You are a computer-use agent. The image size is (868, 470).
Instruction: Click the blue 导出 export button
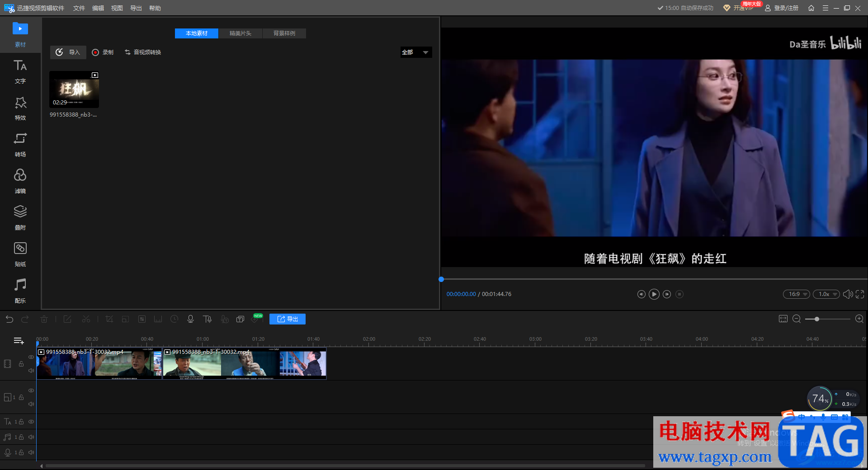288,319
